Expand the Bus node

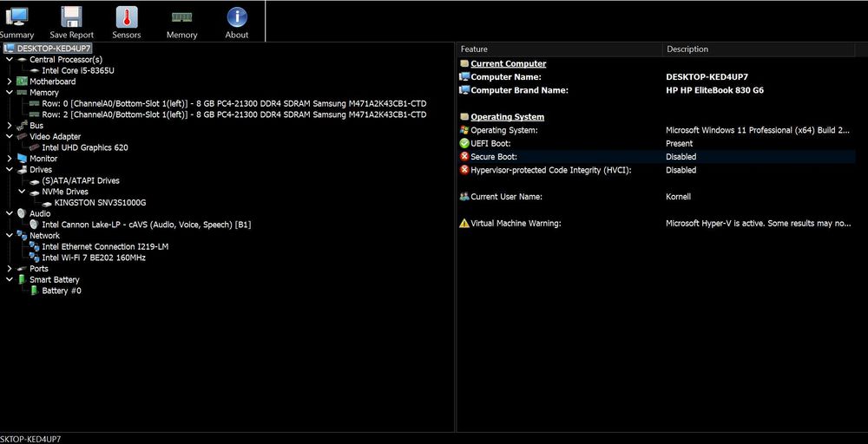click(10, 126)
